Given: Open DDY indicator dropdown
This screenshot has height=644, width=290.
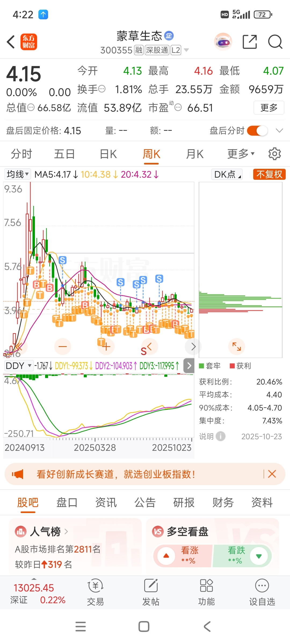Looking at the screenshot, I should (19, 365).
